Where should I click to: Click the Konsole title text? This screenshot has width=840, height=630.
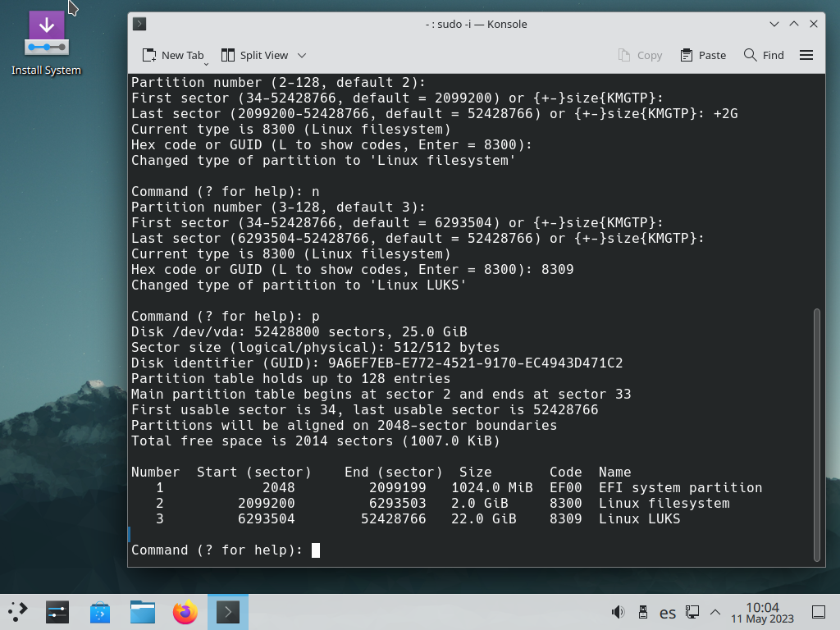point(477,24)
